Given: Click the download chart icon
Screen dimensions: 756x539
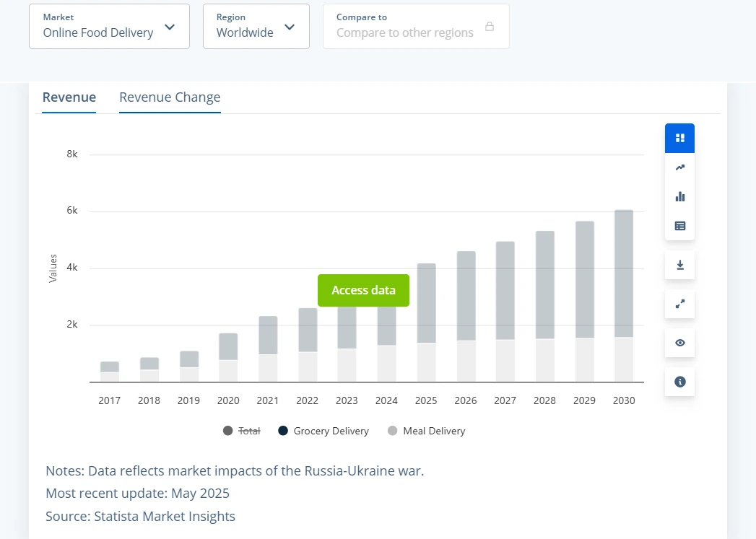Looking at the screenshot, I should pyautogui.click(x=679, y=266).
